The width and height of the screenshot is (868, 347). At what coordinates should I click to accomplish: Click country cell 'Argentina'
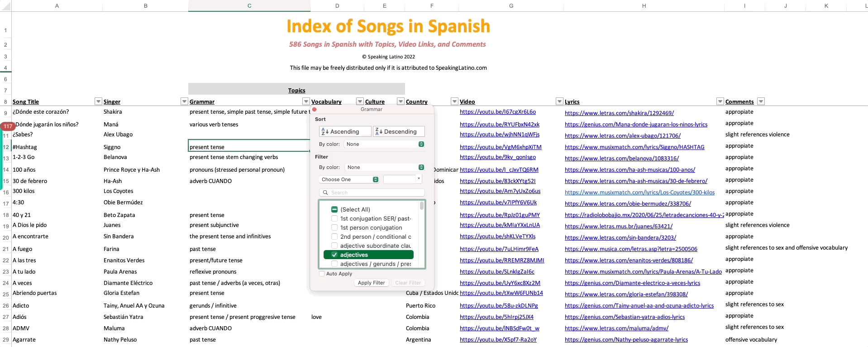click(x=418, y=340)
